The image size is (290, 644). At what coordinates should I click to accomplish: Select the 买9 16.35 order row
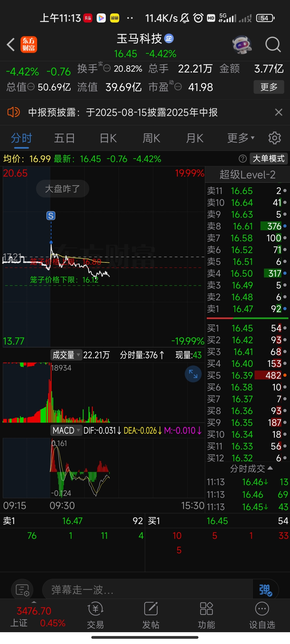247,423
